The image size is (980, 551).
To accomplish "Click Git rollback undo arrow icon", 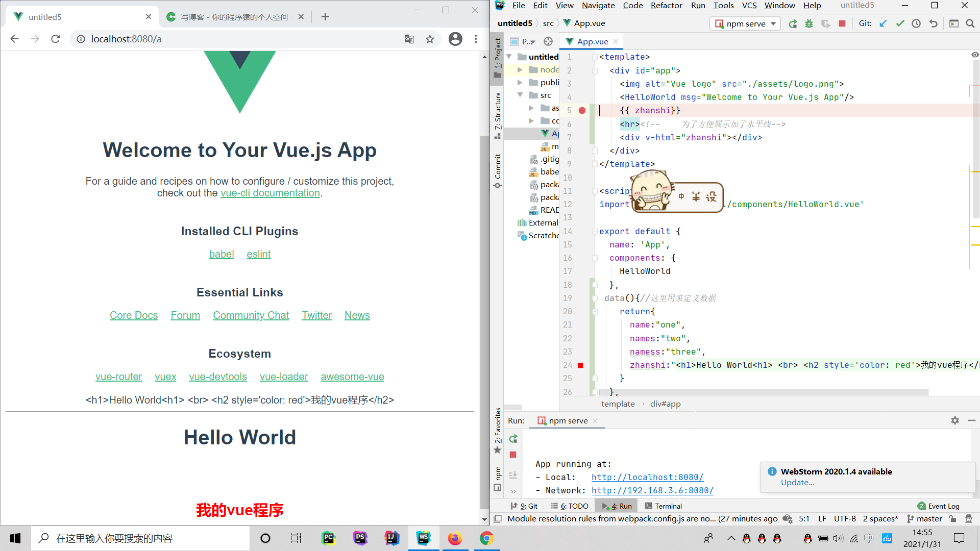I will 933,23.
